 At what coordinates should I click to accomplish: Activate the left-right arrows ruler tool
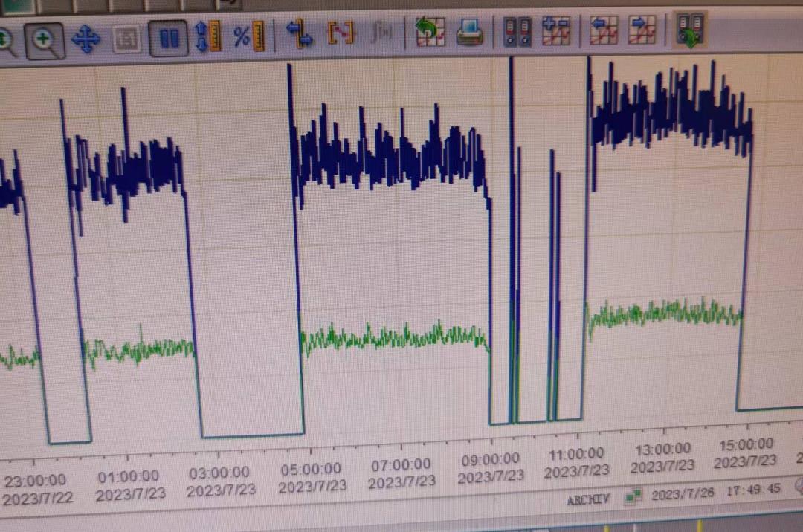[x=299, y=34]
